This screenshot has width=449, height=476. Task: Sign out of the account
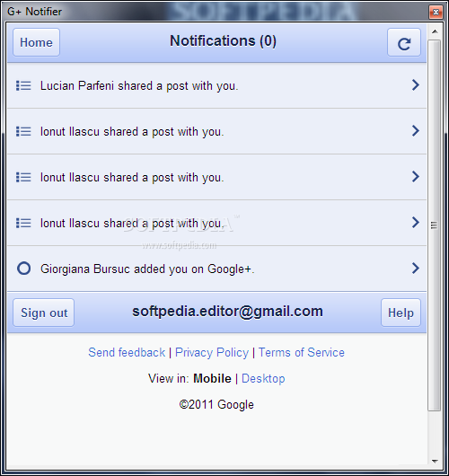pyautogui.click(x=44, y=313)
